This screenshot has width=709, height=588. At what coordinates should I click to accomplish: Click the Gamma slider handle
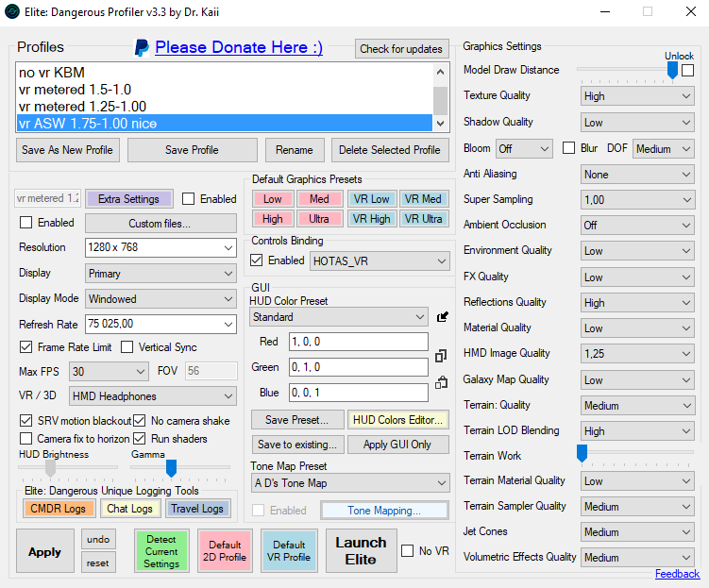pyautogui.click(x=171, y=468)
